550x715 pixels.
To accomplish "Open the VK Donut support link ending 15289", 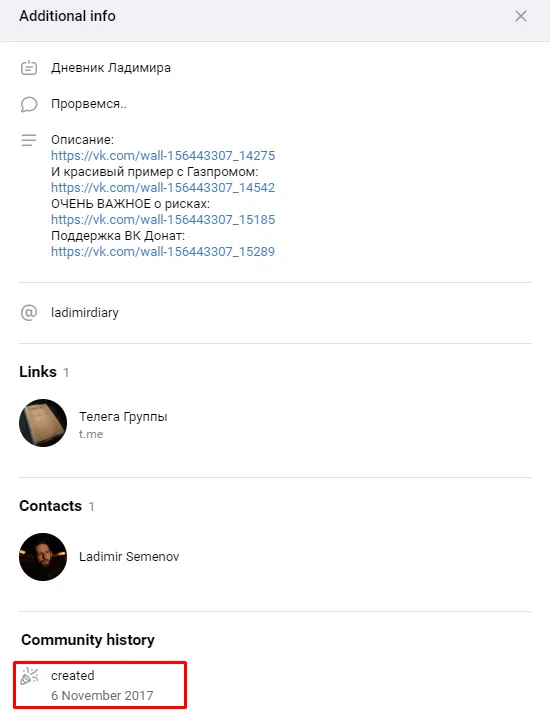I will [163, 251].
